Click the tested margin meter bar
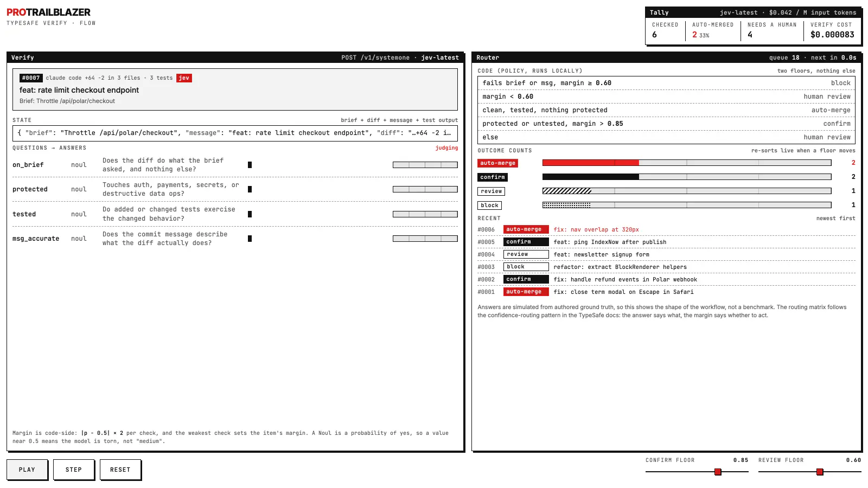This screenshot has height=488, width=868. tap(425, 214)
